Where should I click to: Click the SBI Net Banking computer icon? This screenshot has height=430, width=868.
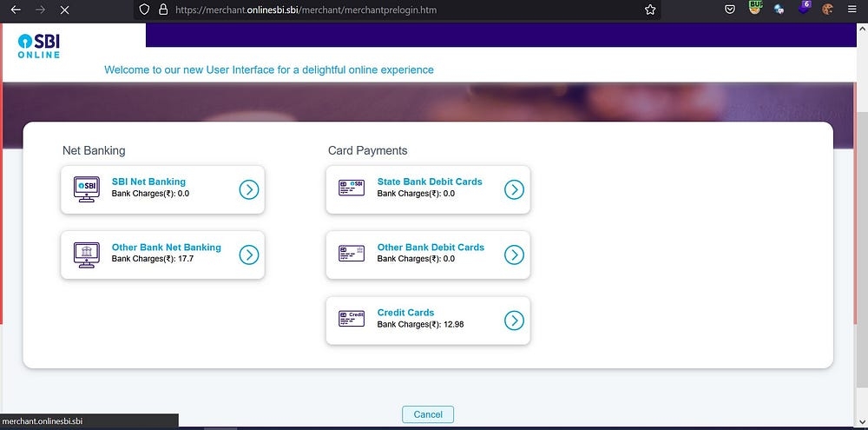click(86, 189)
